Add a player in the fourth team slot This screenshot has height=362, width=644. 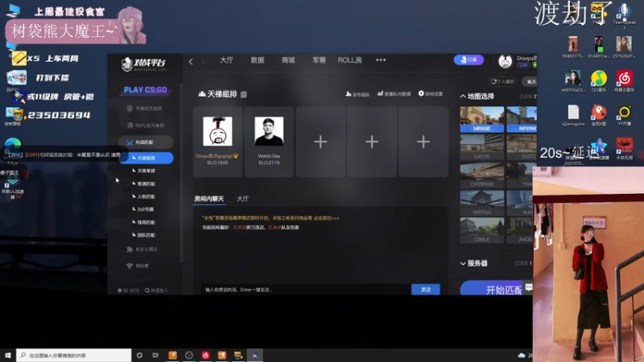(372, 142)
